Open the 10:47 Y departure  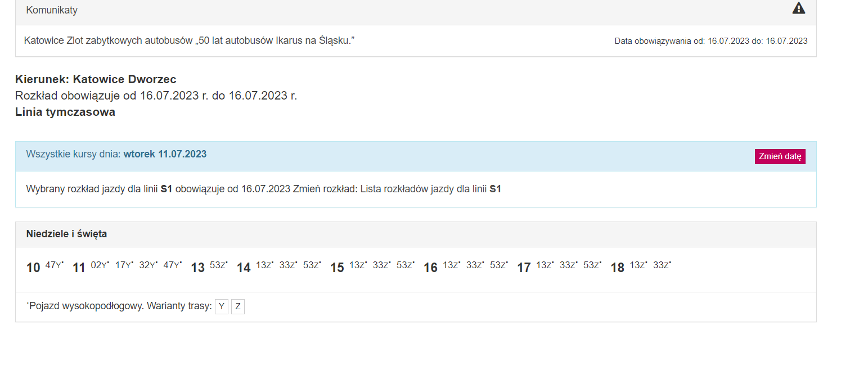(x=54, y=265)
